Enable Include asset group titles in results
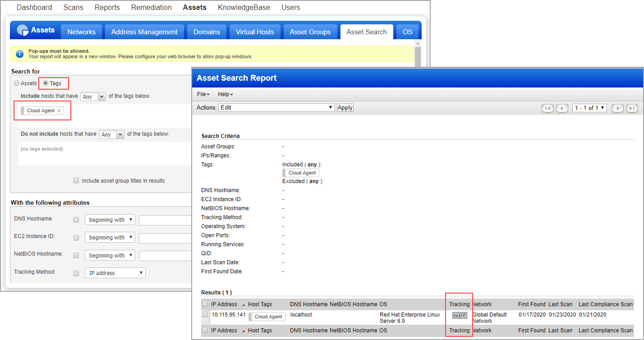 76,180
